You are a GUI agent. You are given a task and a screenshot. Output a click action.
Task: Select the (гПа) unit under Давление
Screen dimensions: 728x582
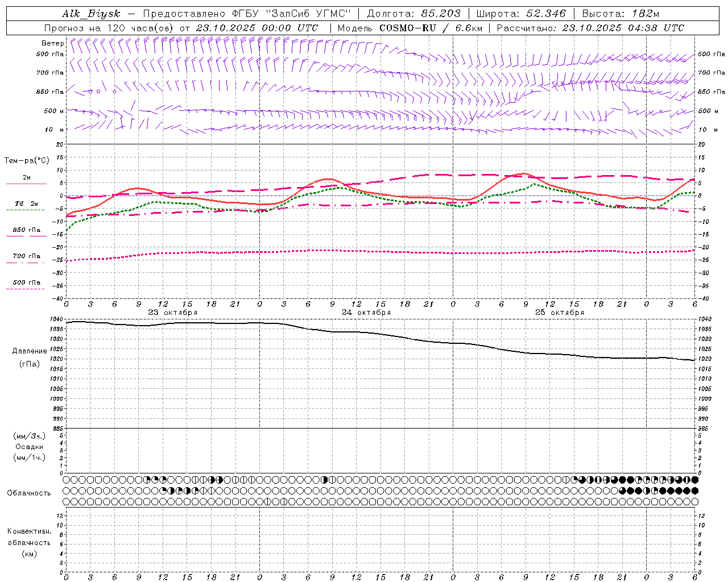coord(30,364)
